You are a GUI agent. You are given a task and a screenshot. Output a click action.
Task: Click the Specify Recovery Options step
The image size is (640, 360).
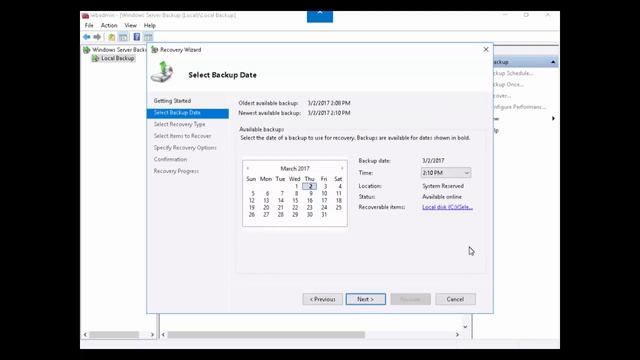click(185, 148)
